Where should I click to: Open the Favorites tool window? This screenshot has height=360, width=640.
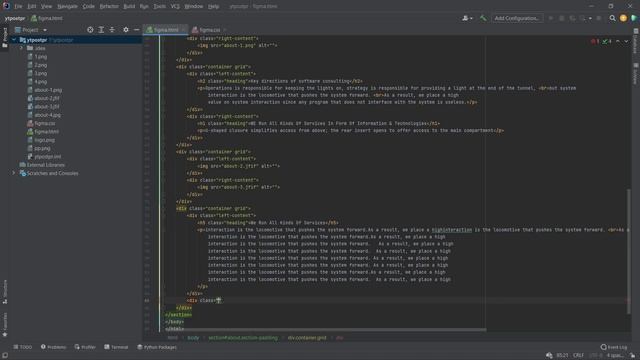pyautogui.click(x=5, y=325)
